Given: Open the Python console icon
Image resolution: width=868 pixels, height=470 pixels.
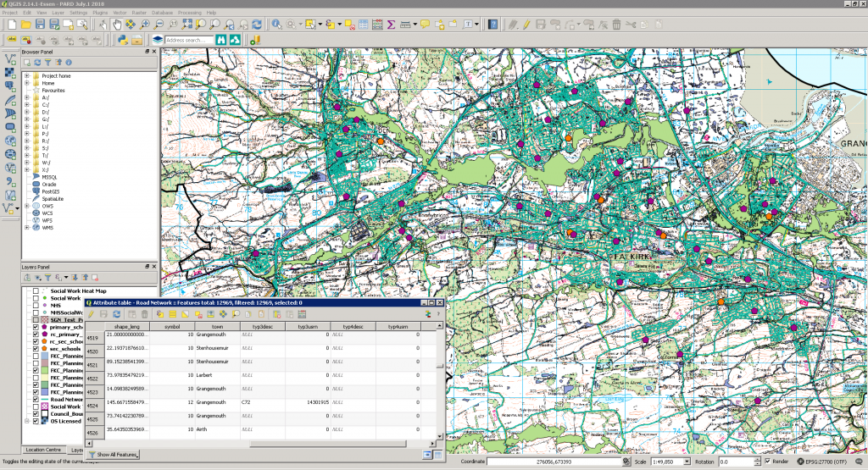Looking at the screenshot, I should tap(123, 40).
